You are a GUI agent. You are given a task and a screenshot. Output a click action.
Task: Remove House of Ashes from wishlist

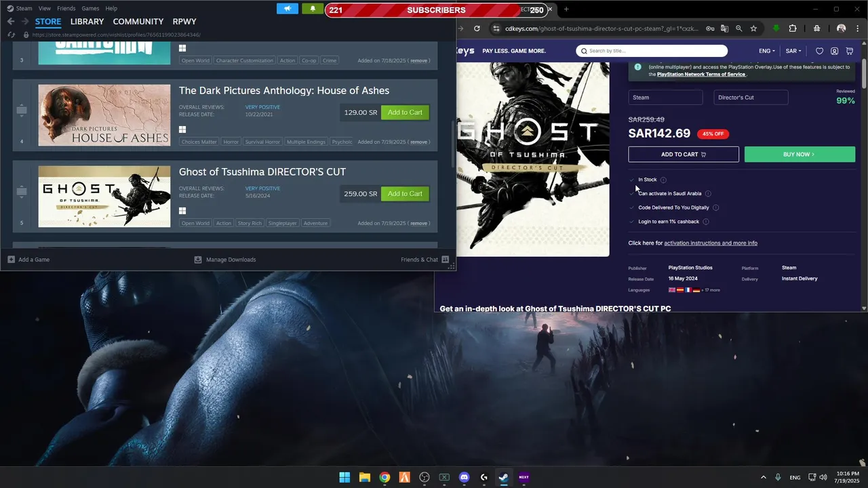419,142
